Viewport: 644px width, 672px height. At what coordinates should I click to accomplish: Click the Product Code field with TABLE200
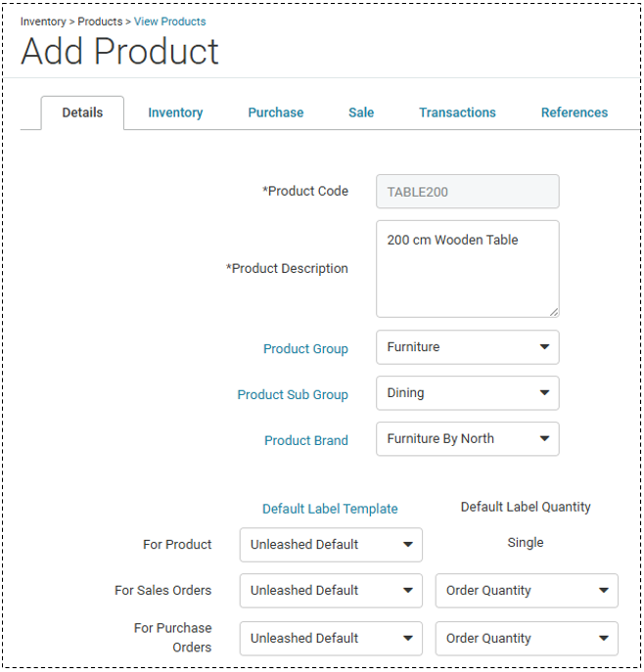coord(468,192)
